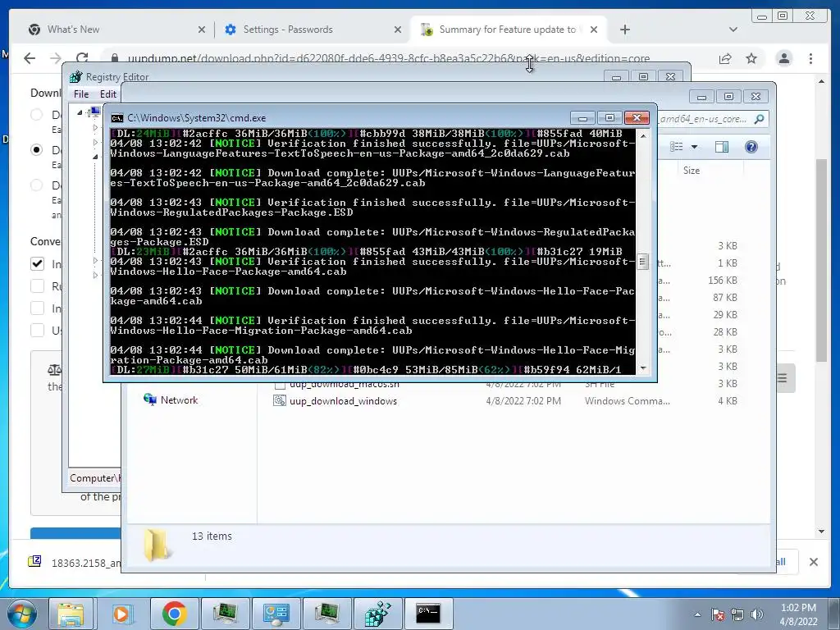
Task: Click the 13 items folder icon in Explorer
Action: coord(155,545)
